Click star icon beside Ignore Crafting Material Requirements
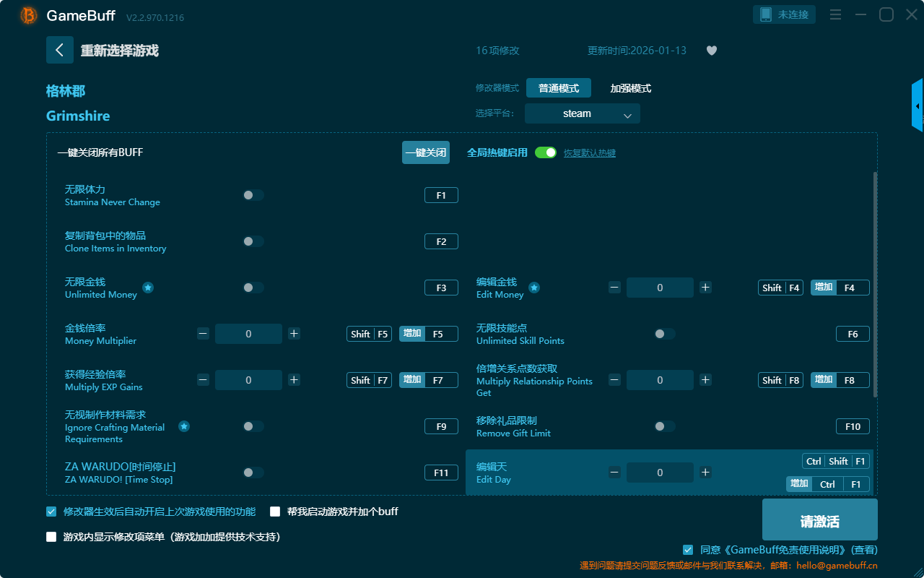 pos(184,426)
